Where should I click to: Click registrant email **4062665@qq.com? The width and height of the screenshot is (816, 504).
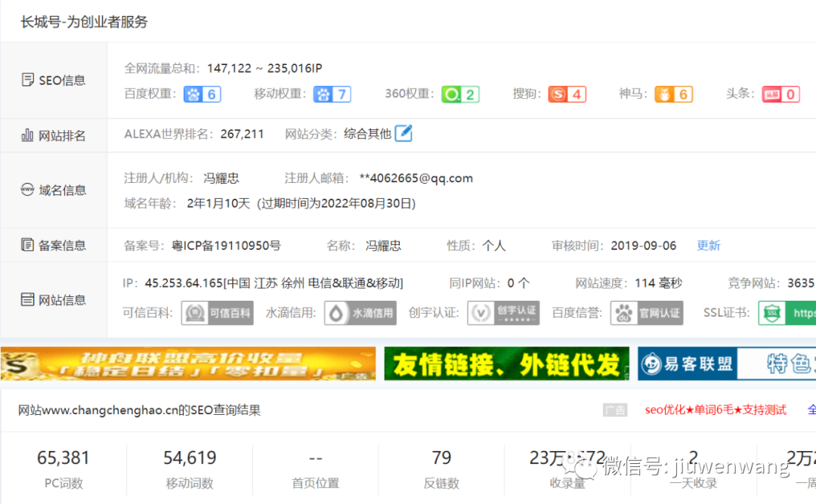pos(416,178)
